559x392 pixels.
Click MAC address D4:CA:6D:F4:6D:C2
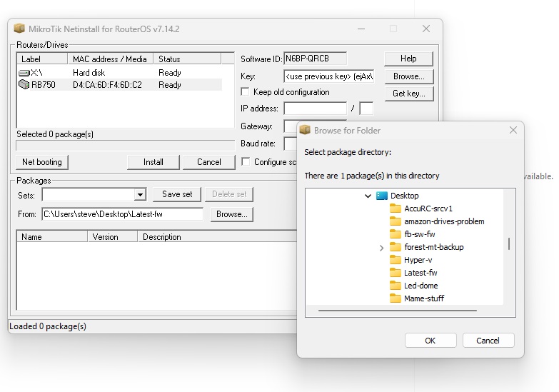(107, 85)
